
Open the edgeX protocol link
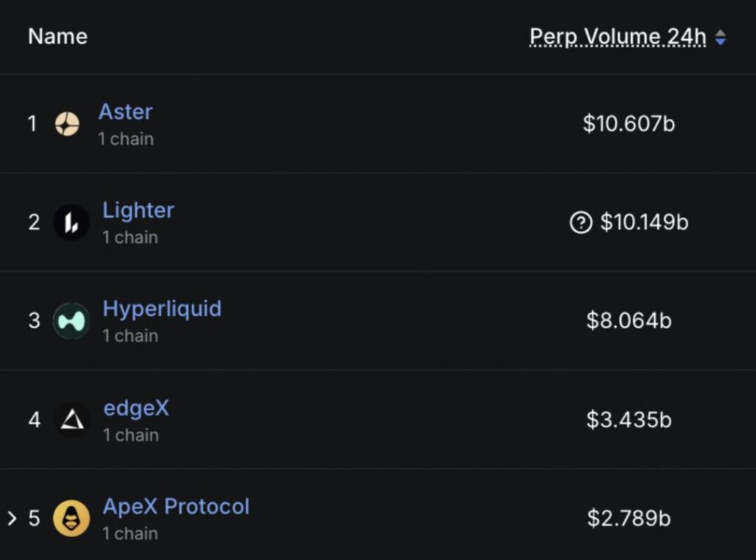click(x=136, y=408)
